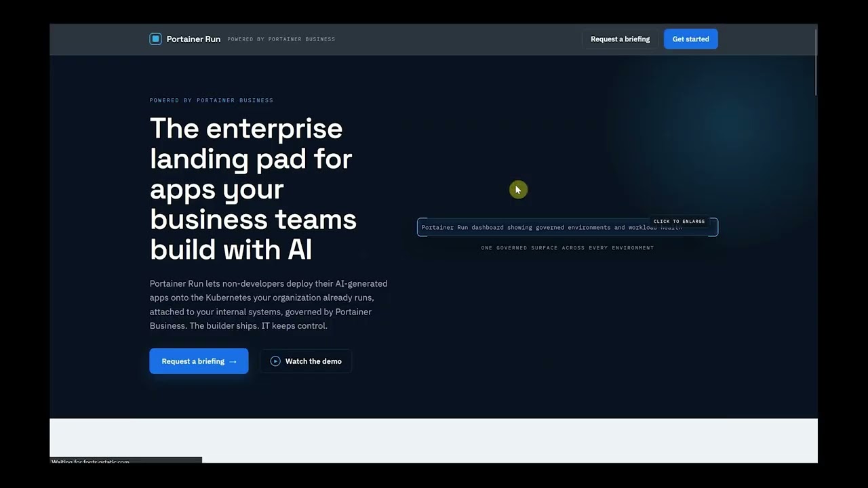
Task: Click the Get started button
Action: pos(690,39)
